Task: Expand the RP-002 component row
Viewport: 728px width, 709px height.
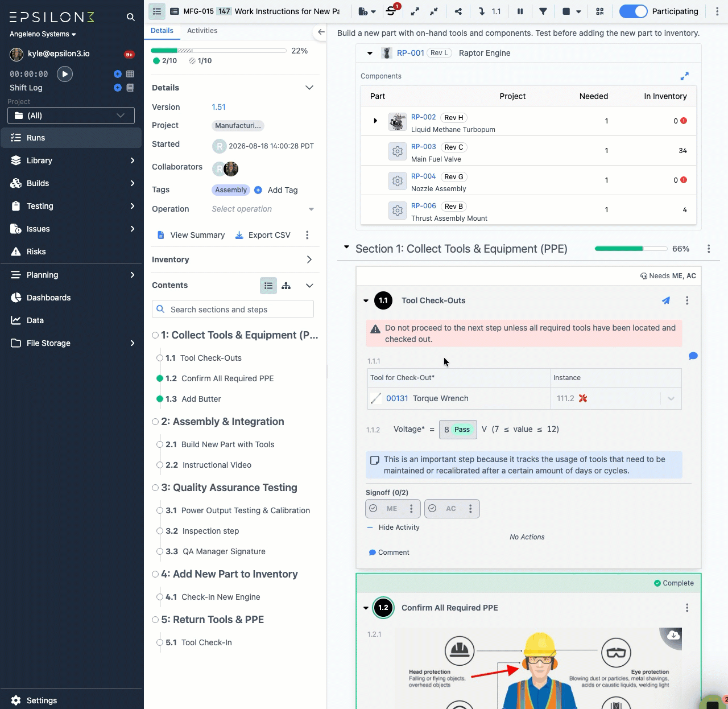Action: pyautogui.click(x=375, y=121)
